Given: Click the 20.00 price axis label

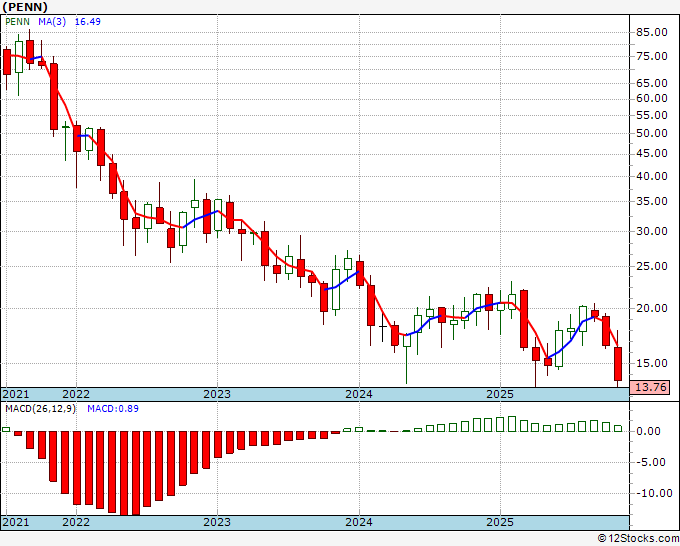Looking at the screenshot, I should pyautogui.click(x=651, y=308).
